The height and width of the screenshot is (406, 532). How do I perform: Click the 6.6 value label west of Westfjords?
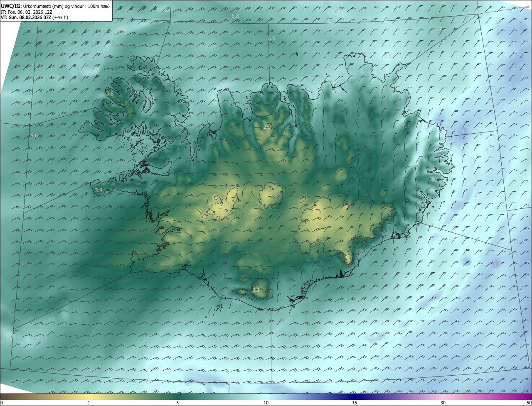click(34, 136)
